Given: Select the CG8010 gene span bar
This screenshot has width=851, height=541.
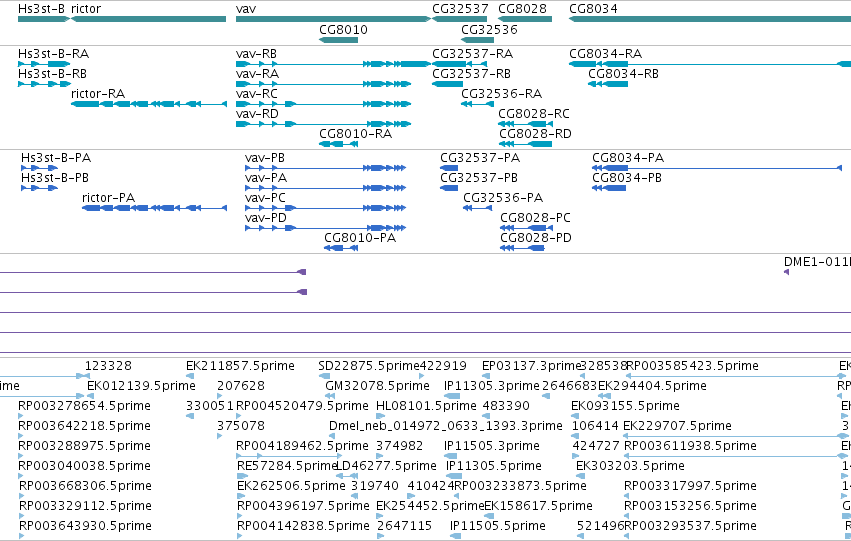Looking at the screenshot, I should click(338, 40).
